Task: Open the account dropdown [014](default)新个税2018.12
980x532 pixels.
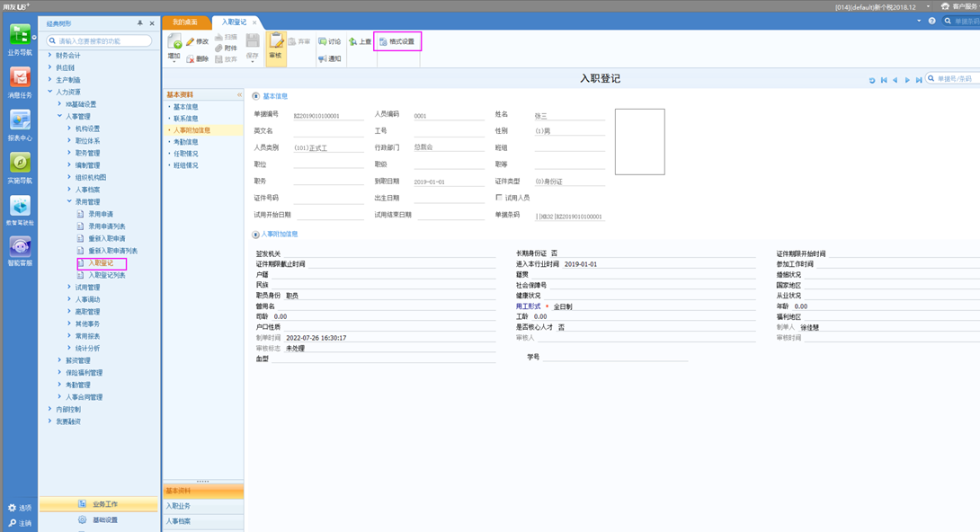Action: pyautogui.click(x=928, y=7)
